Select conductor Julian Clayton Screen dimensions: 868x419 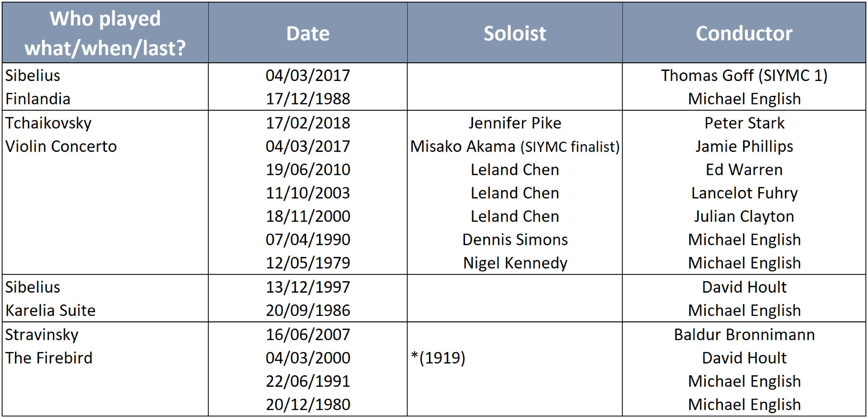tap(744, 216)
